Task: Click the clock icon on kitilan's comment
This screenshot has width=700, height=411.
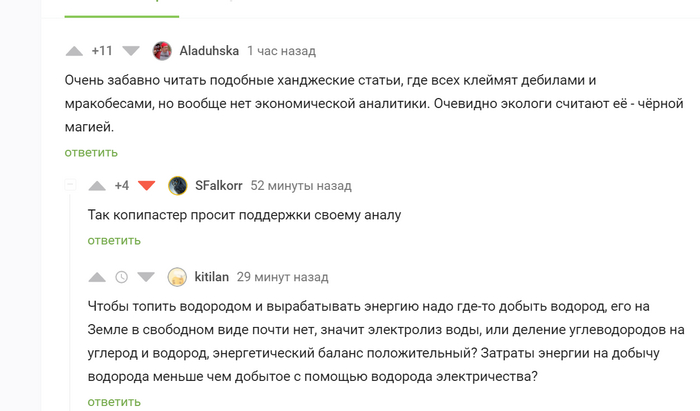Action: tap(122, 277)
